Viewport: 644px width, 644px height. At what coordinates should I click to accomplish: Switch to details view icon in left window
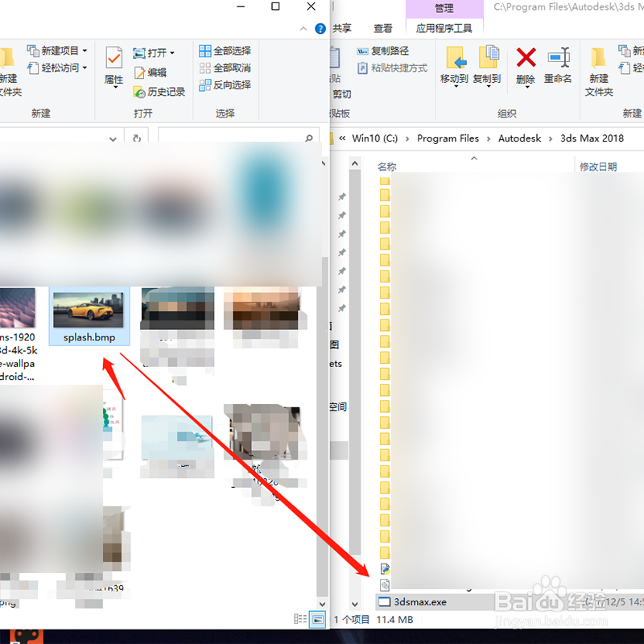tap(300, 619)
